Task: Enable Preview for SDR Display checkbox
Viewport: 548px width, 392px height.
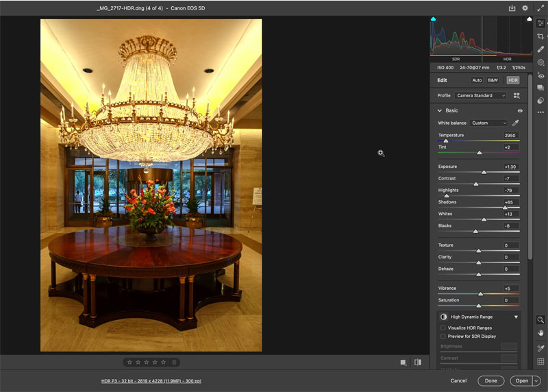Action: (443, 336)
